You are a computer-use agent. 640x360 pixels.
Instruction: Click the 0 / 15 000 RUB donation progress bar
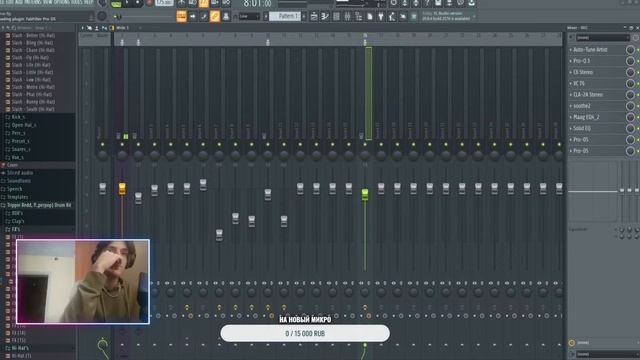click(x=305, y=333)
